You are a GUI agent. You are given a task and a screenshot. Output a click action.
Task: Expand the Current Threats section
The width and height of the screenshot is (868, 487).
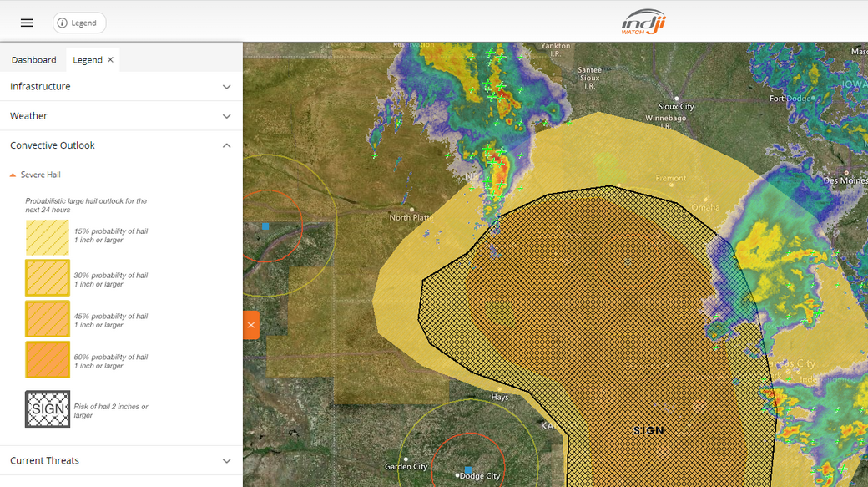[x=226, y=461]
